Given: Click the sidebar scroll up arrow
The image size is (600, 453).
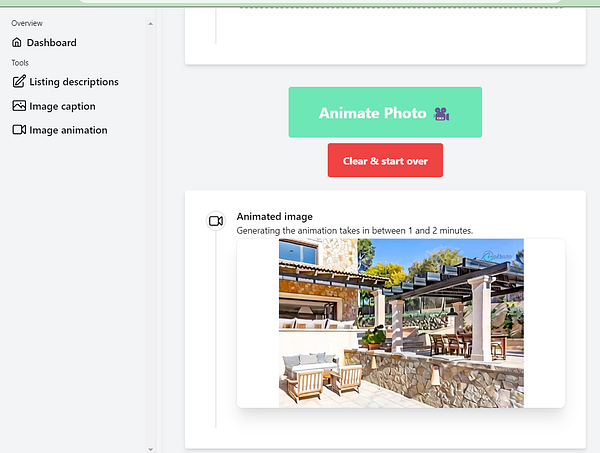Looking at the screenshot, I should coord(150,24).
